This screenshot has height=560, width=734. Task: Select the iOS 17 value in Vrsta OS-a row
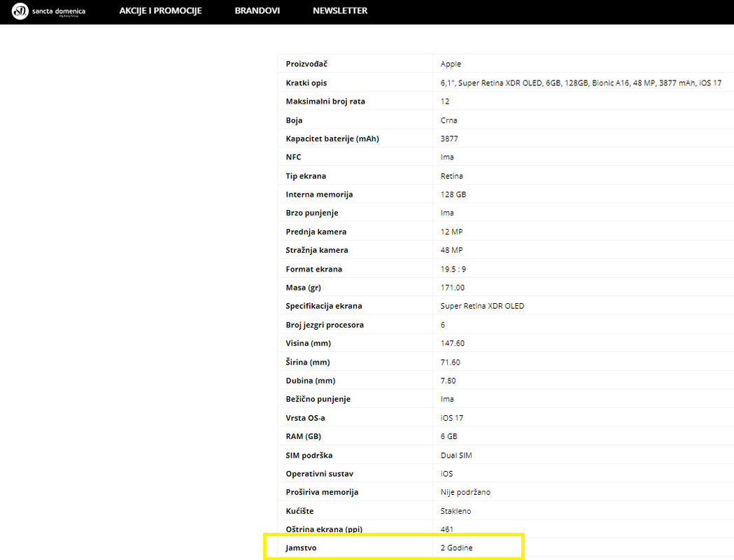tap(452, 418)
